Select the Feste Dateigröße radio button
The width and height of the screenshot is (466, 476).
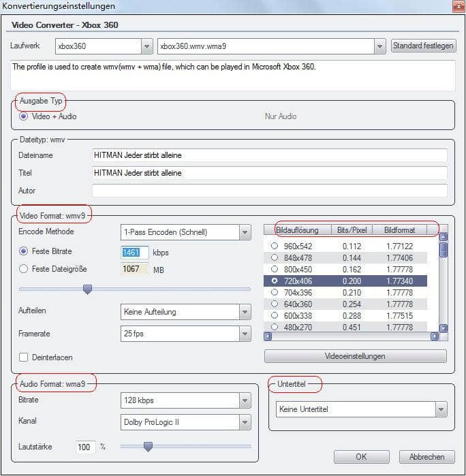point(23,269)
